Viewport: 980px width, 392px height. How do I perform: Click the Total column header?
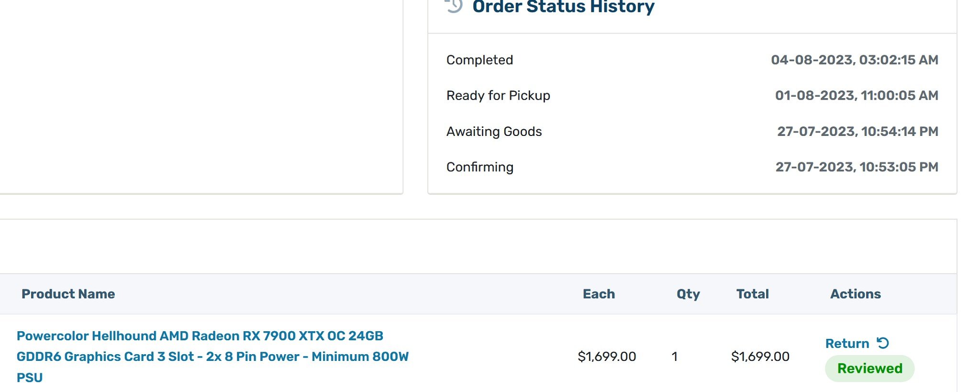click(x=752, y=294)
